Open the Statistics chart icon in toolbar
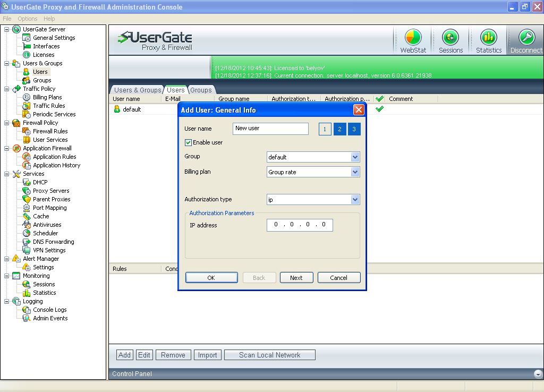The width and height of the screenshot is (544, 392). pyautogui.click(x=488, y=38)
